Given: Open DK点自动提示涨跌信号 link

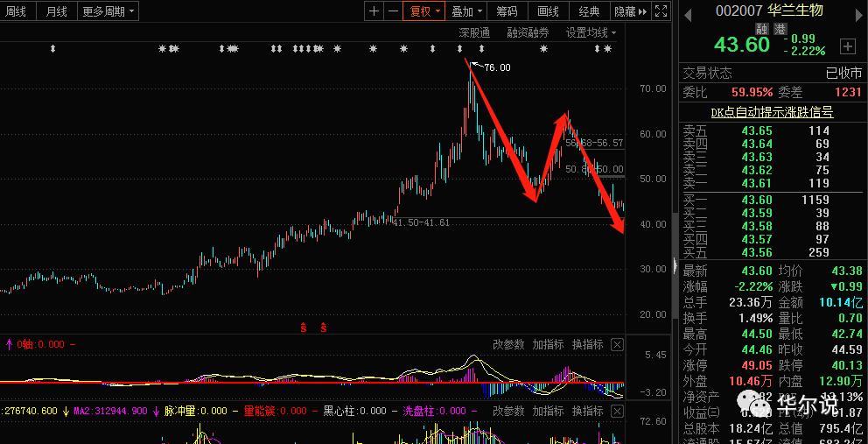Looking at the screenshot, I should (x=773, y=112).
